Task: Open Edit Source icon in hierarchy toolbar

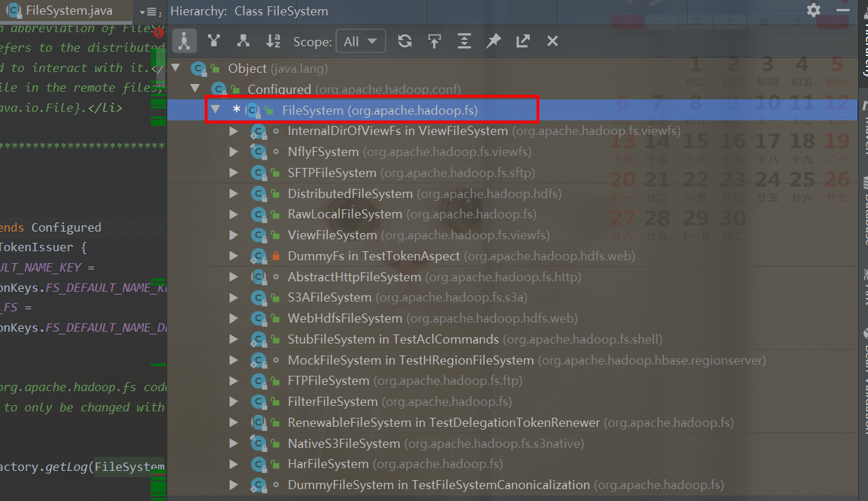Action: coord(523,41)
